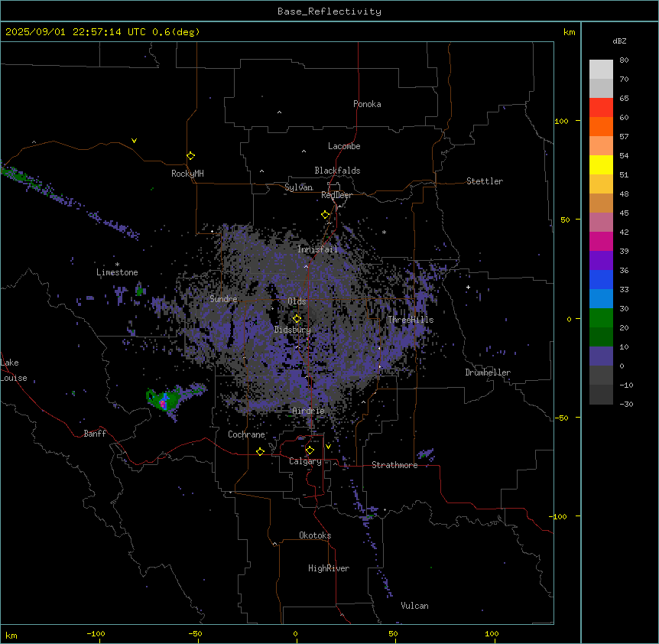
Task: Select the asterisk marker above Limestone label
Action: tap(117, 264)
